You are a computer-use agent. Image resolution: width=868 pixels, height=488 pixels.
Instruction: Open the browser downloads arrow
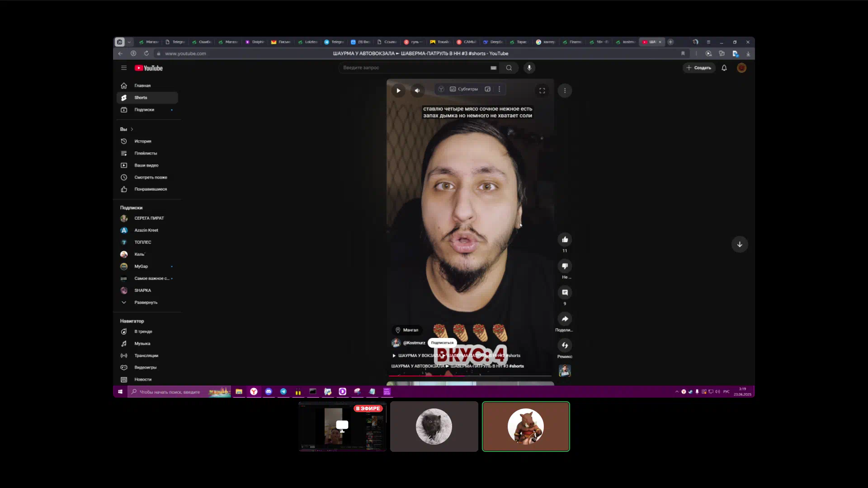pyautogui.click(x=748, y=53)
